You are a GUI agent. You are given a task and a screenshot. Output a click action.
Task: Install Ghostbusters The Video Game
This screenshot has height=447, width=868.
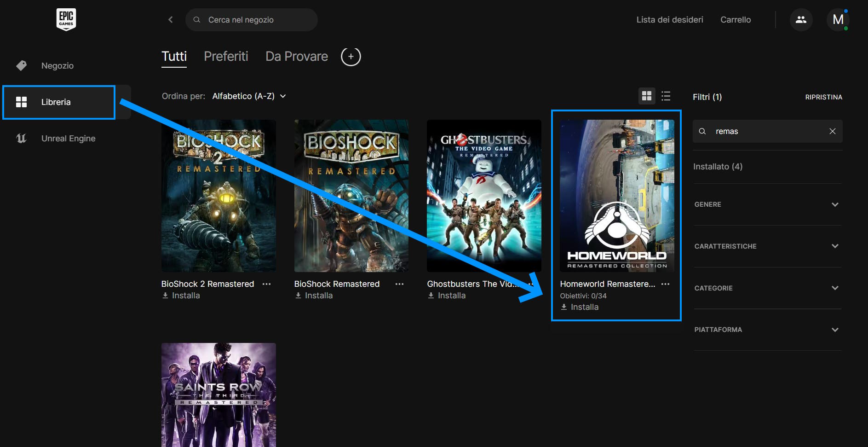(x=447, y=296)
